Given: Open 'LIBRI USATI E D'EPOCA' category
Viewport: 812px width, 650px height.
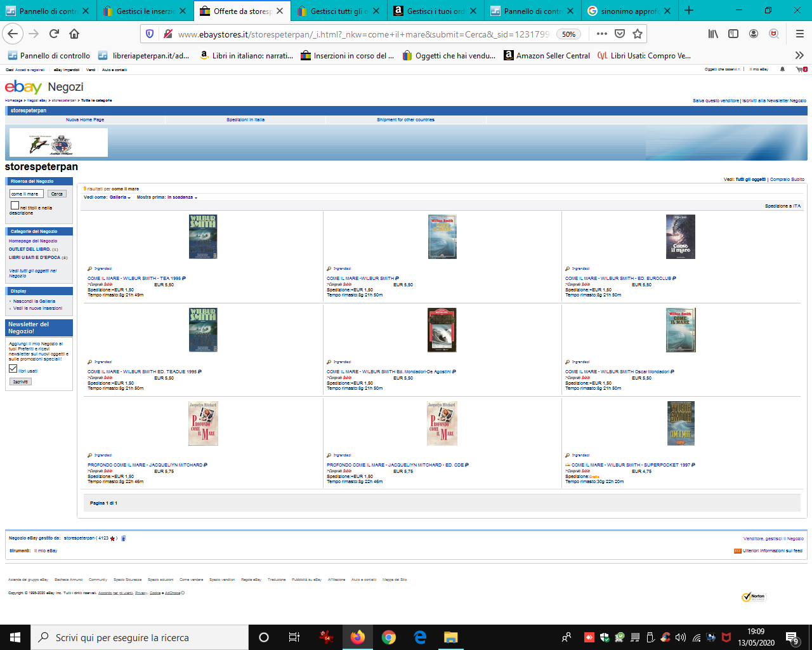Looking at the screenshot, I should [35, 258].
